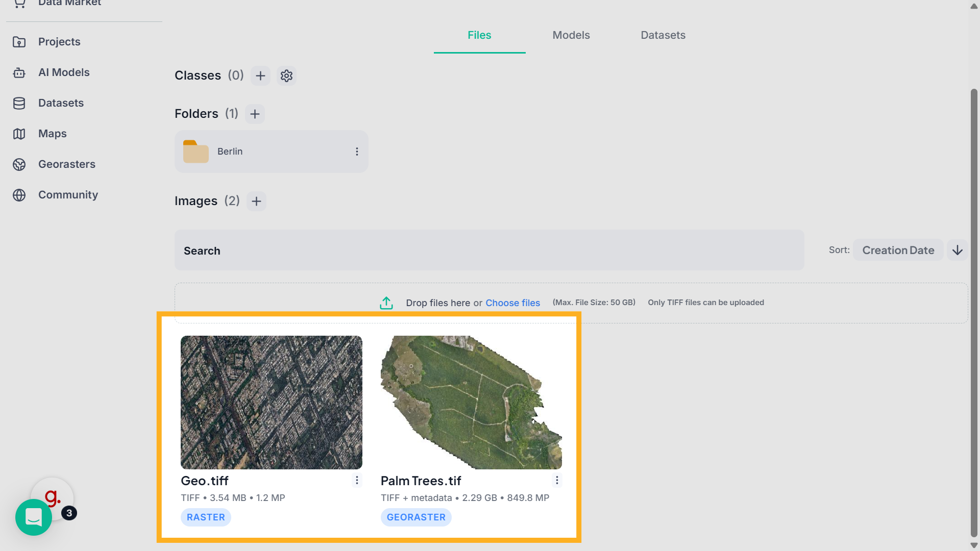The width and height of the screenshot is (980, 551).
Task: Switch to the Files tab
Action: [x=479, y=35]
